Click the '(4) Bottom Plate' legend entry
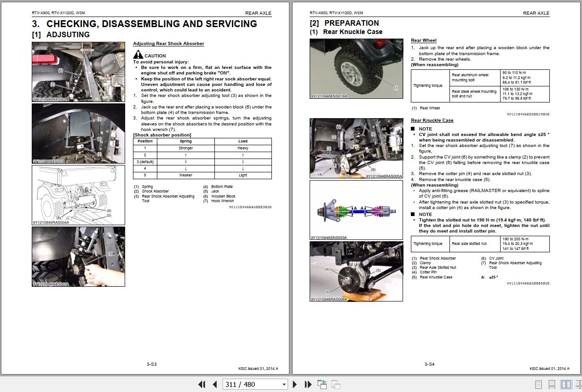582x392 pixels. [x=218, y=187]
